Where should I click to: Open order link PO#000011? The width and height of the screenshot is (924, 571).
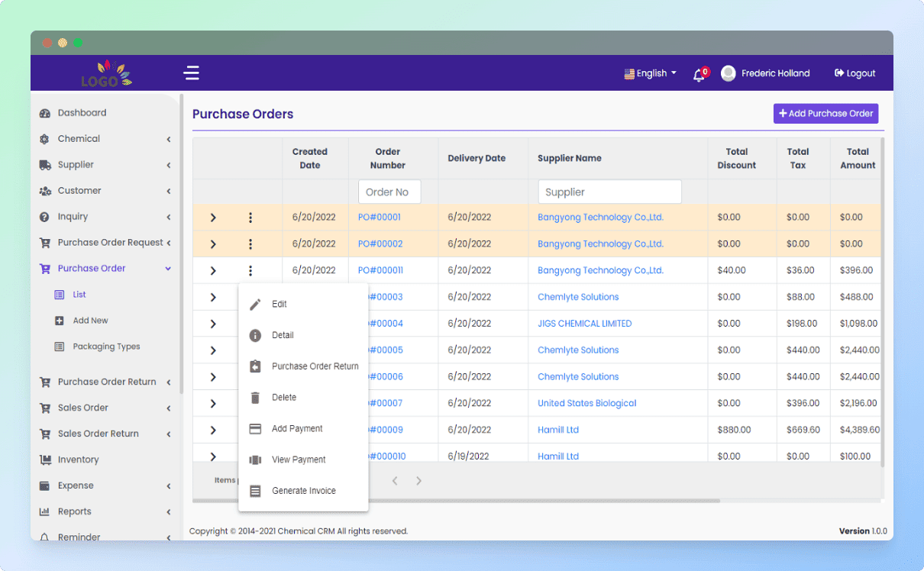[380, 270]
